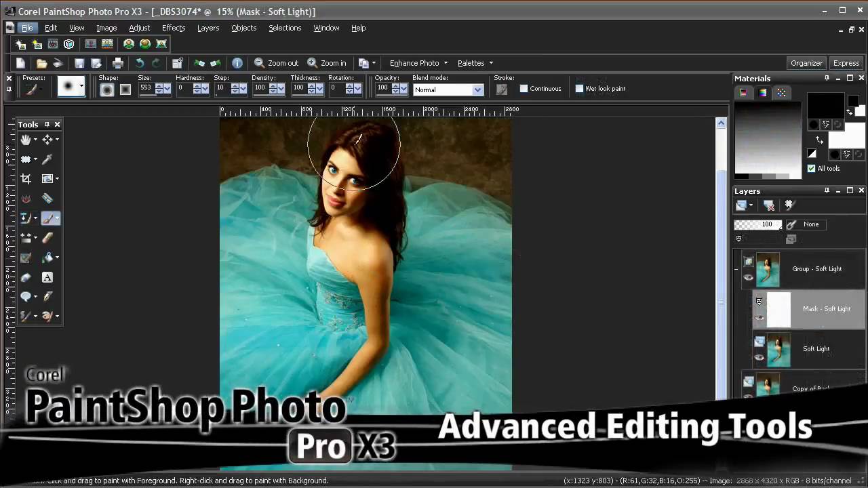Toggle visibility of the Soft Light layer
868x488 pixels.
[759, 358]
